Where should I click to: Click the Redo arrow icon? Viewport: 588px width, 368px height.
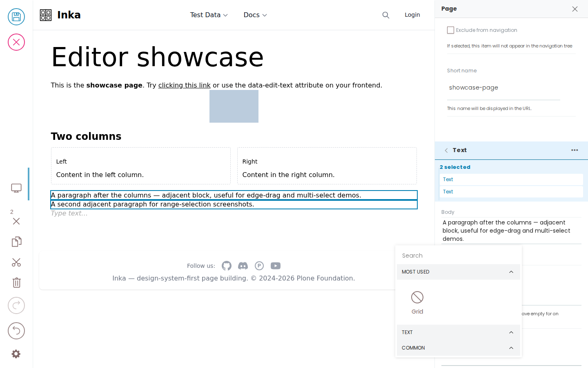click(x=16, y=305)
